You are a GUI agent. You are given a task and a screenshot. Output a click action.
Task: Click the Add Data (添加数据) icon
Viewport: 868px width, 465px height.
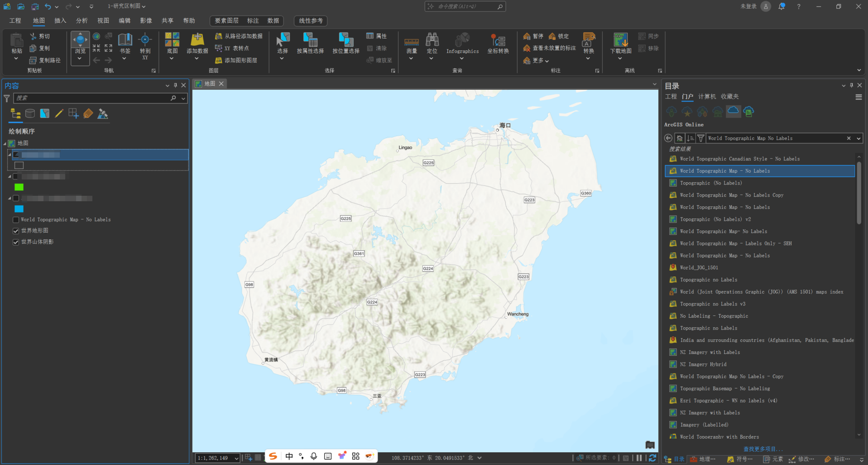[x=197, y=40]
